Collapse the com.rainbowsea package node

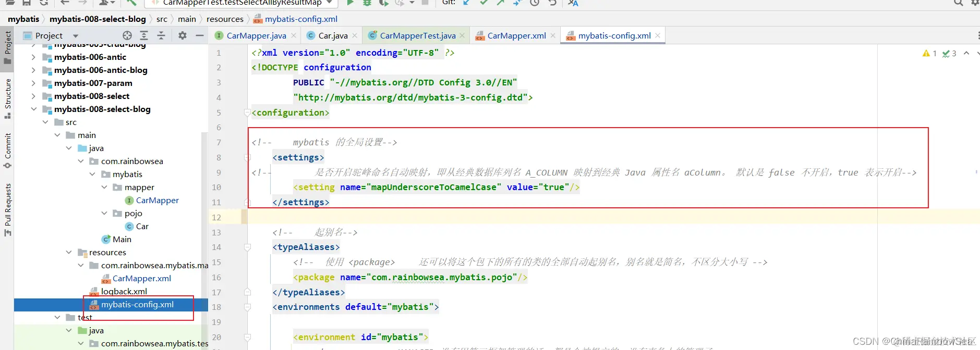[x=81, y=161]
